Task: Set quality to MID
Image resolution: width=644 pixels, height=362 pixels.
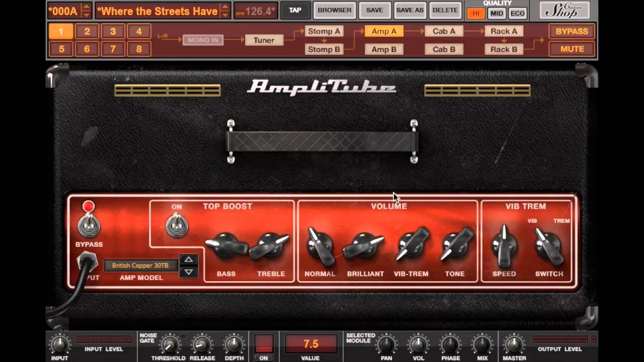Action: pyautogui.click(x=497, y=14)
